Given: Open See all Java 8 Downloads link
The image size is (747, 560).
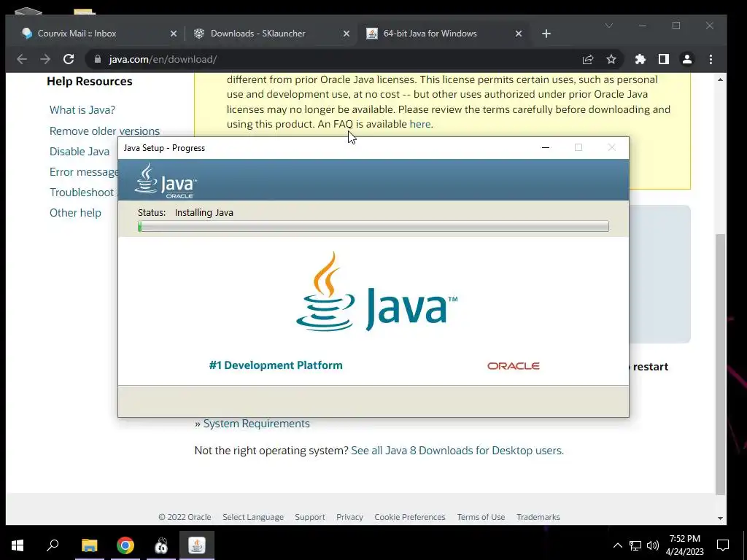Looking at the screenshot, I should point(457,451).
